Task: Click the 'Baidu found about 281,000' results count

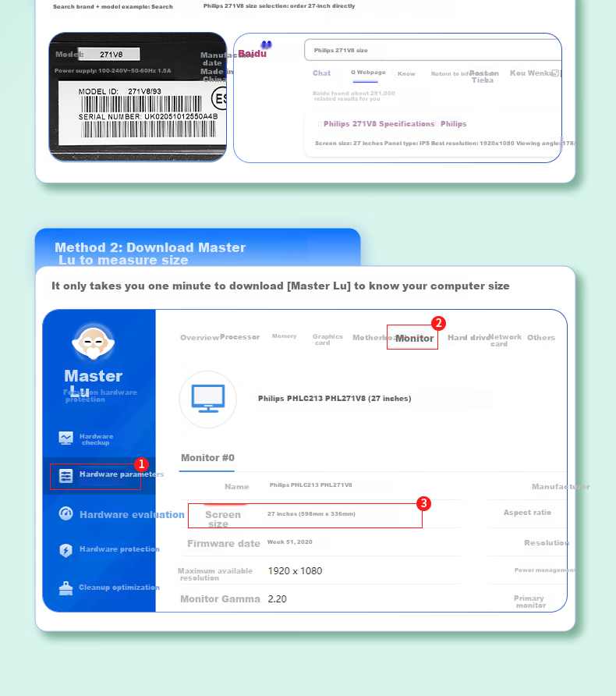Action: coord(353,96)
